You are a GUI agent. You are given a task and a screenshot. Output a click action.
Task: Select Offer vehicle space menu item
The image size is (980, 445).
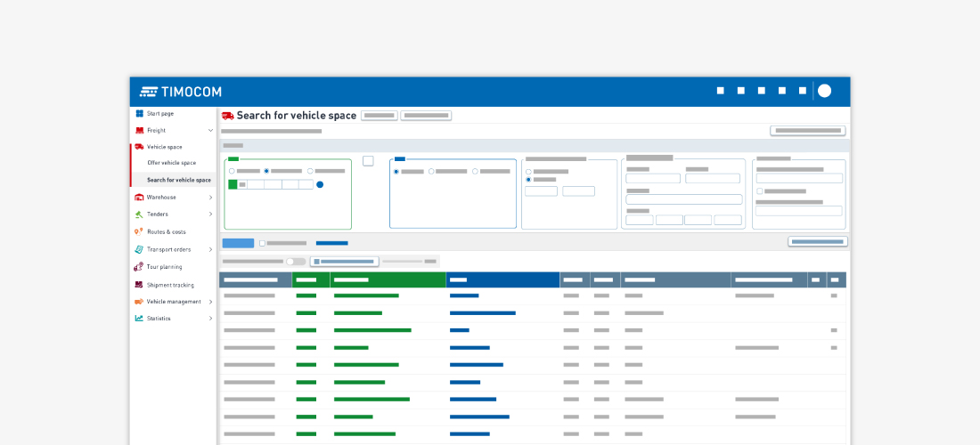tap(171, 163)
